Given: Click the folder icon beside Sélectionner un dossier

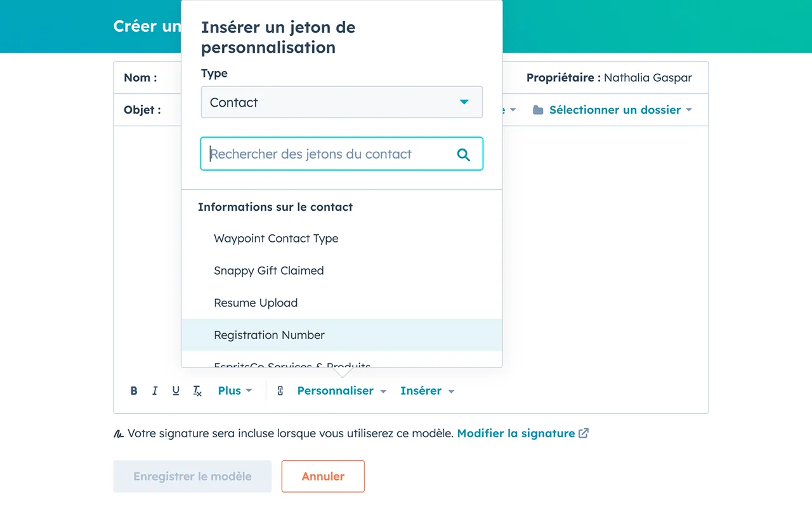Looking at the screenshot, I should tap(538, 110).
